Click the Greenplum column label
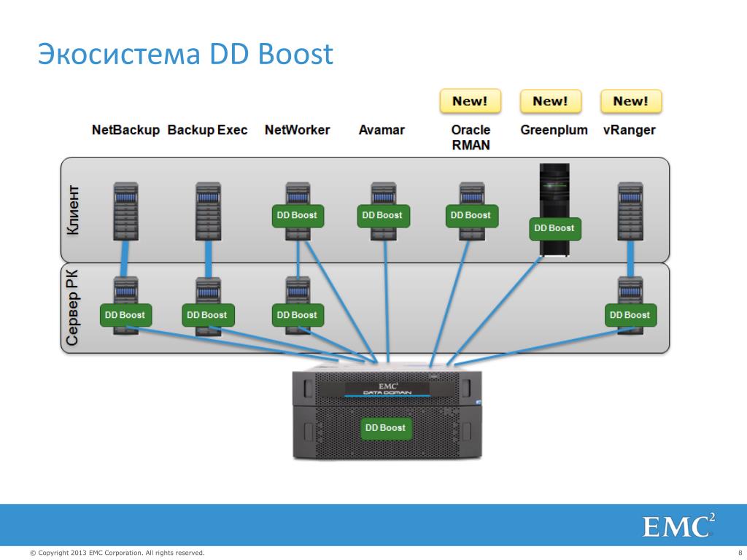This screenshot has height=560, width=747. coord(554,131)
